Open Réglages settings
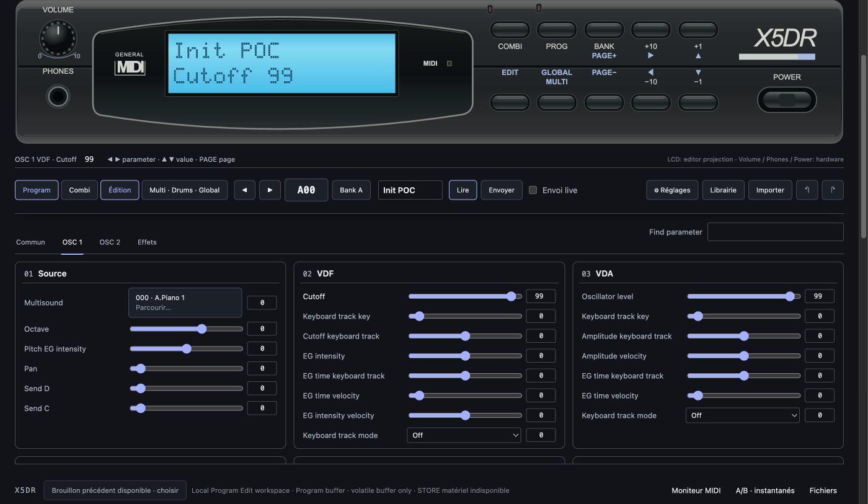 [672, 190]
